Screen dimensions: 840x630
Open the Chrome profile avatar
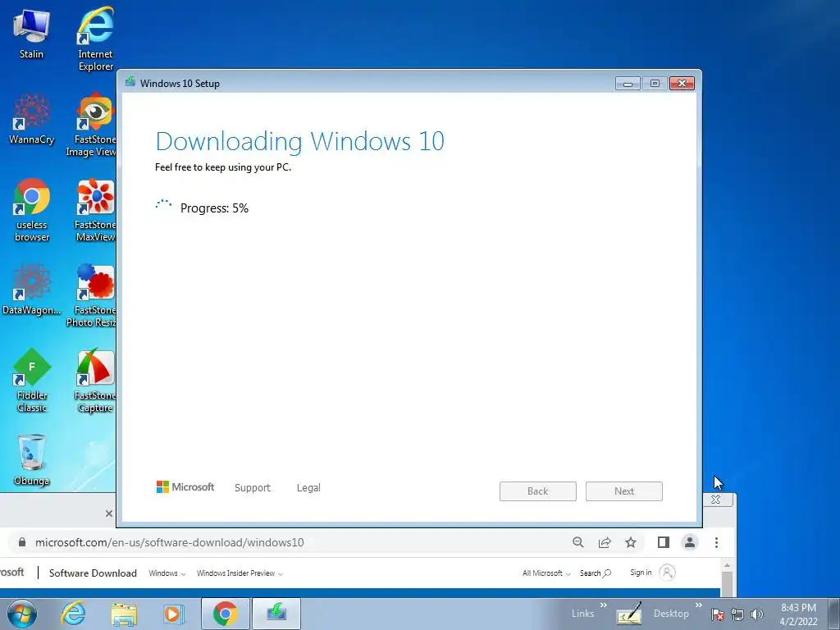690,542
